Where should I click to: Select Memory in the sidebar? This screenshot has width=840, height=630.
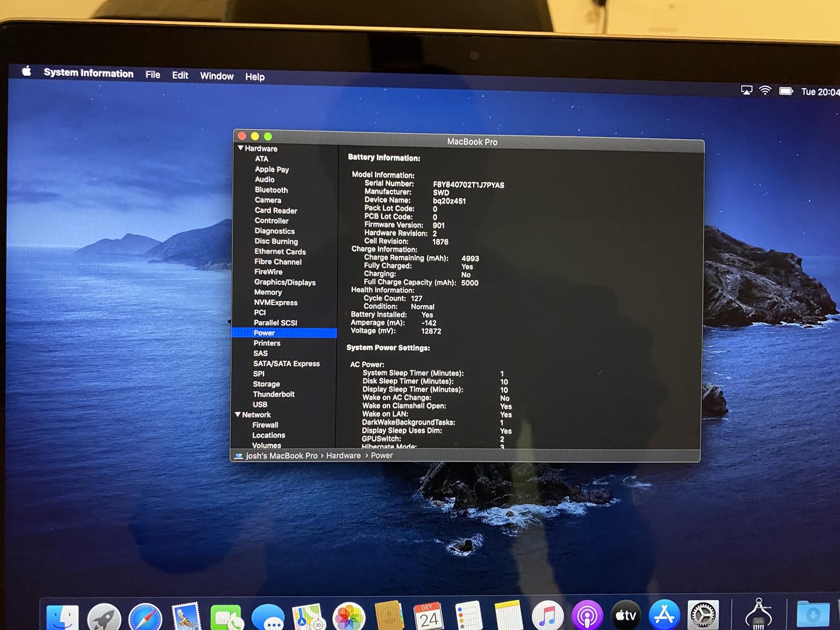click(268, 292)
